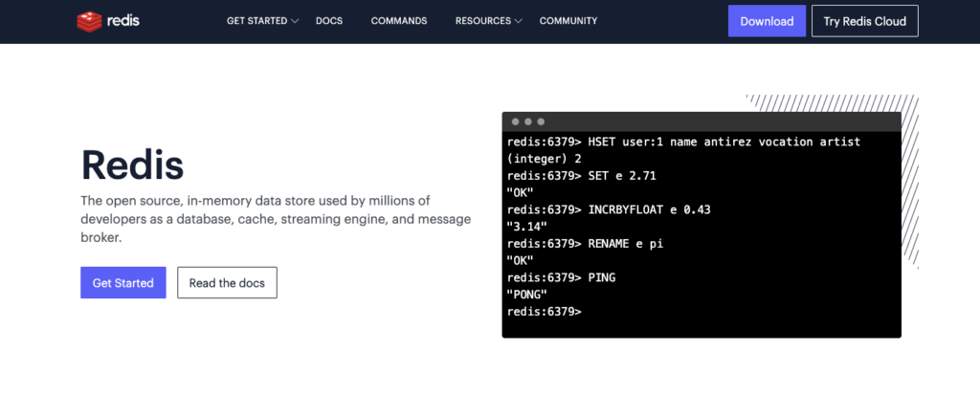Open the GET STARTED menu

tap(256, 21)
